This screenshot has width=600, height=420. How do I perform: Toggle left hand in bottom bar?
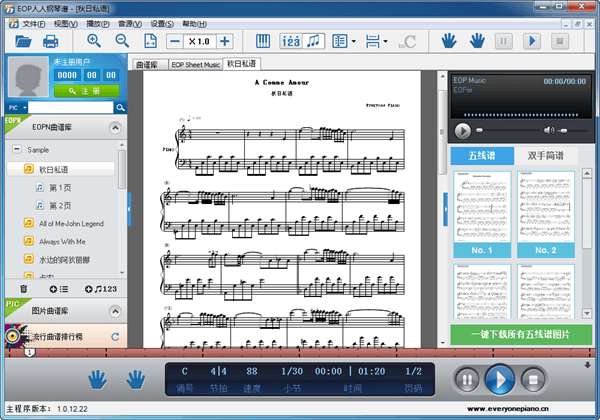click(98, 379)
